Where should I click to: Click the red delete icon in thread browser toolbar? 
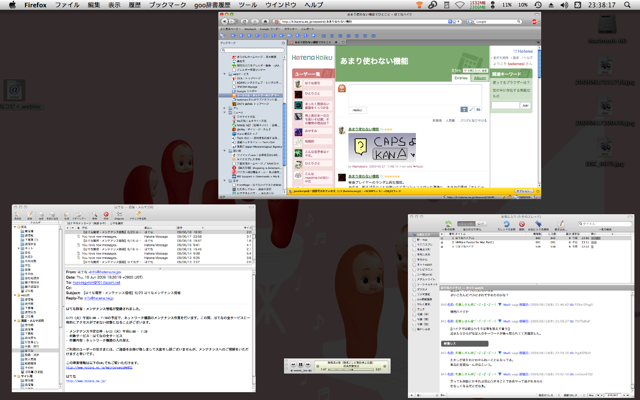pos(522,224)
